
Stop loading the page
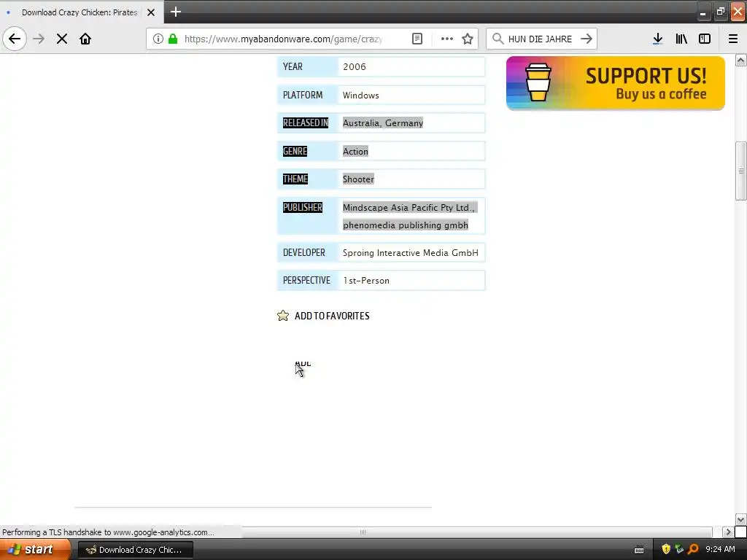point(62,39)
